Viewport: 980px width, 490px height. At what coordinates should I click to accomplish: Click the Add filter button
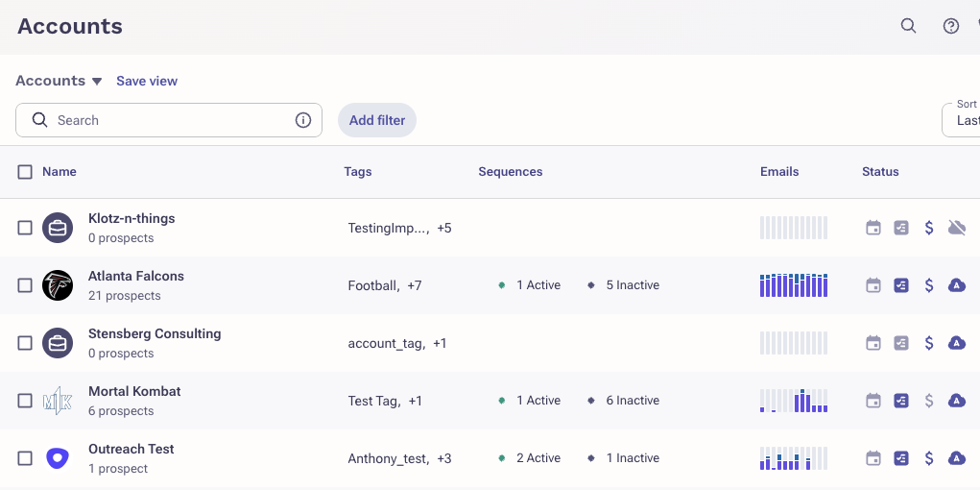[x=377, y=120]
